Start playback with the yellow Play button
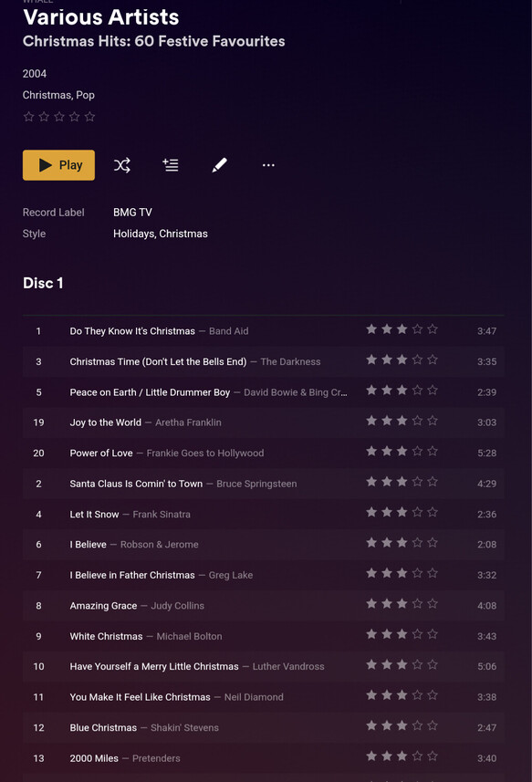Screen dimensions: 532x782 pyautogui.click(x=58, y=165)
